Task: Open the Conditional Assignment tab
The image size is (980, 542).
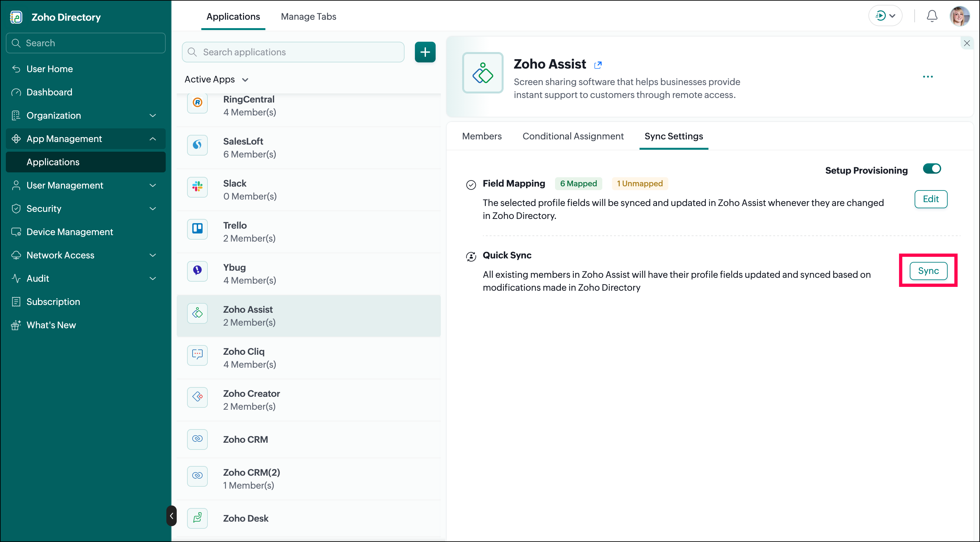Action: (x=573, y=136)
